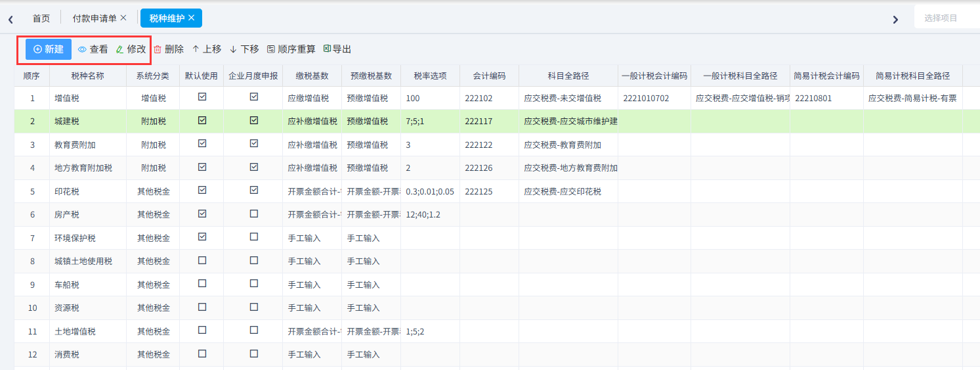The image size is (980, 370).
Task: Select the 房产税 row name
Action: click(x=88, y=215)
